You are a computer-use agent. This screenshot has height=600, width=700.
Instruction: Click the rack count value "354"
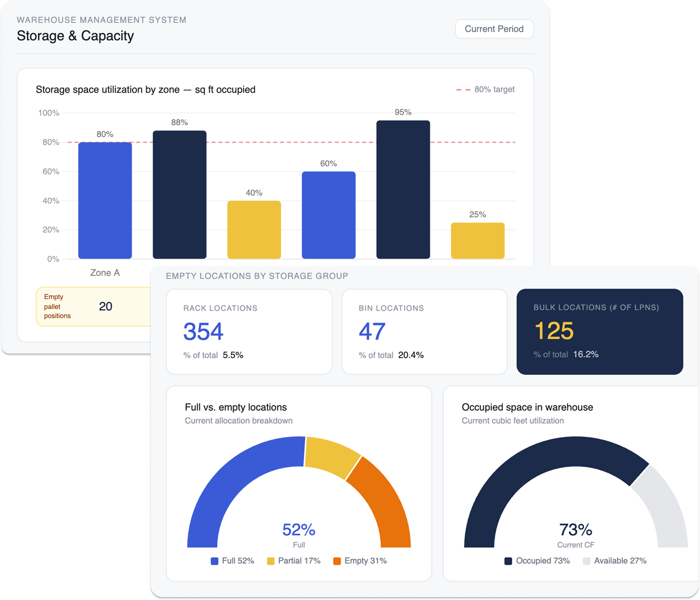pyautogui.click(x=203, y=331)
